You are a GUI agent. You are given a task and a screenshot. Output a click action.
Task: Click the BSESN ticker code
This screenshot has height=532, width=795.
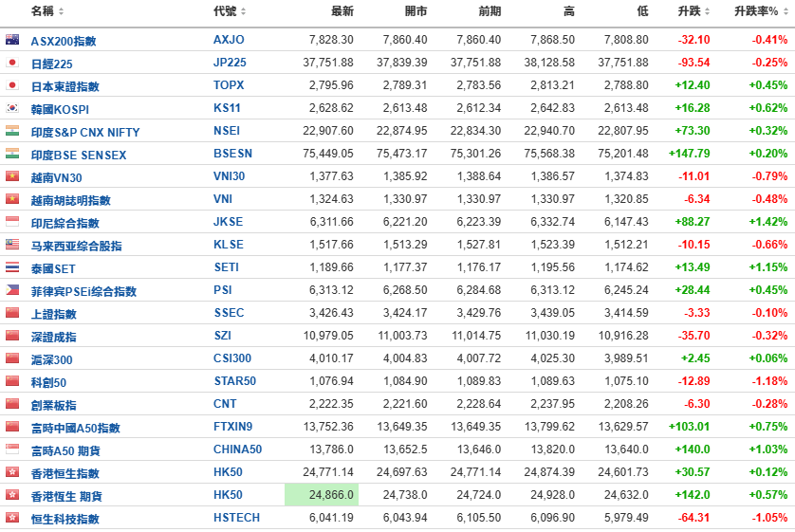tap(232, 154)
